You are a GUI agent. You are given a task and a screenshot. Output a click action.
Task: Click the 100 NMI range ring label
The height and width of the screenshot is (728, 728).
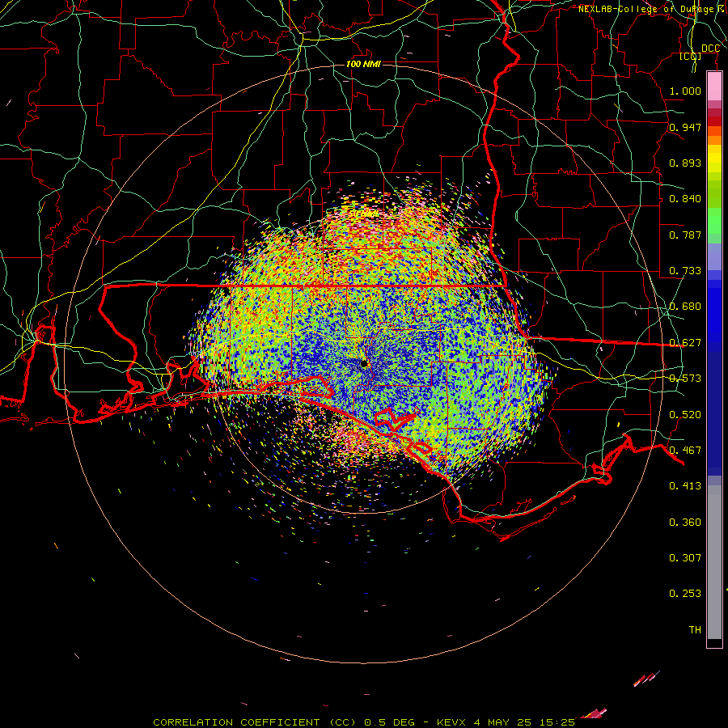coord(363,64)
